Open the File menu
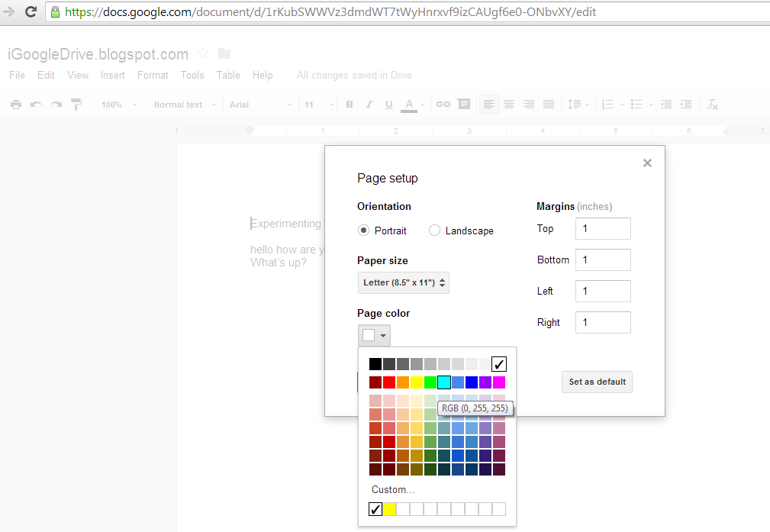The height and width of the screenshot is (532, 770). pyautogui.click(x=18, y=75)
